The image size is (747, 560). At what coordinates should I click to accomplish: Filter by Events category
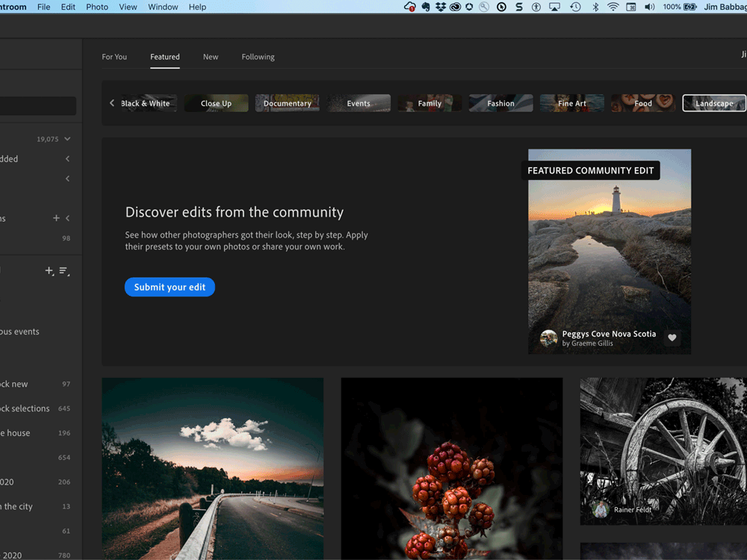point(359,103)
